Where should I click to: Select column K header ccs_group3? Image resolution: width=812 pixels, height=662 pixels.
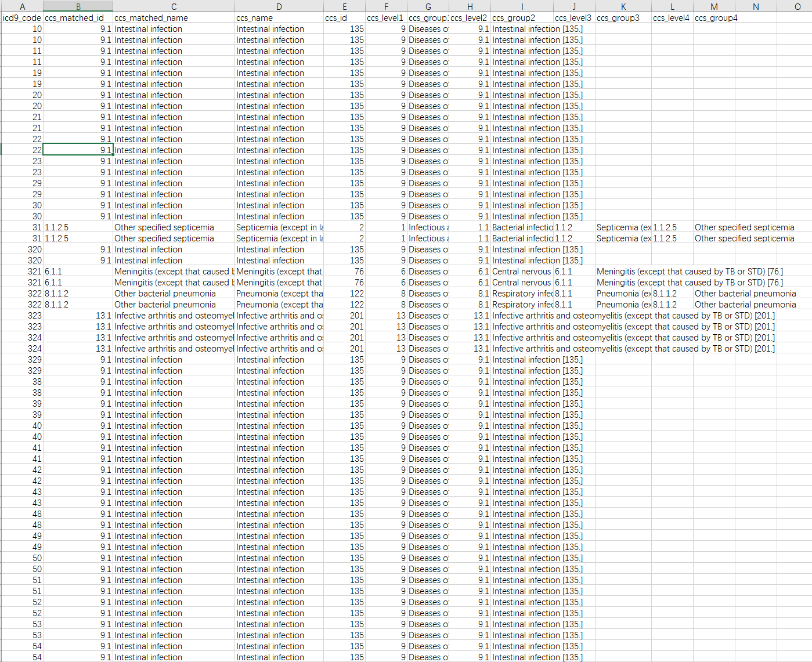click(623, 6)
